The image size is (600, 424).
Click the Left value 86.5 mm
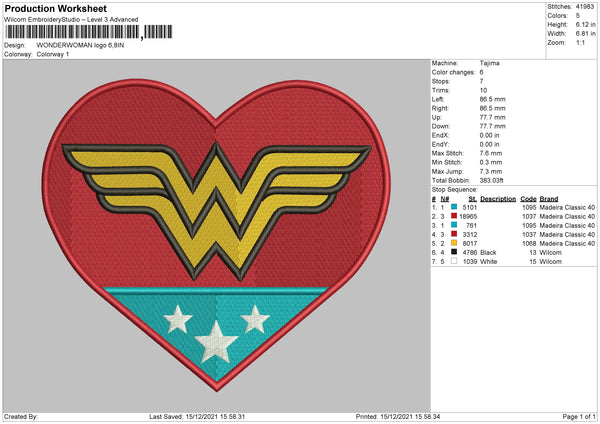[x=492, y=99]
